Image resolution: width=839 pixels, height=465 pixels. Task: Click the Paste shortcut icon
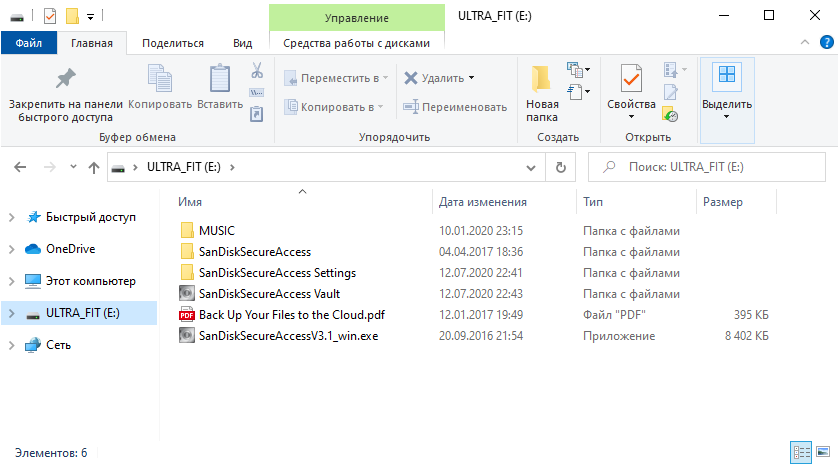[x=257, y=114]
